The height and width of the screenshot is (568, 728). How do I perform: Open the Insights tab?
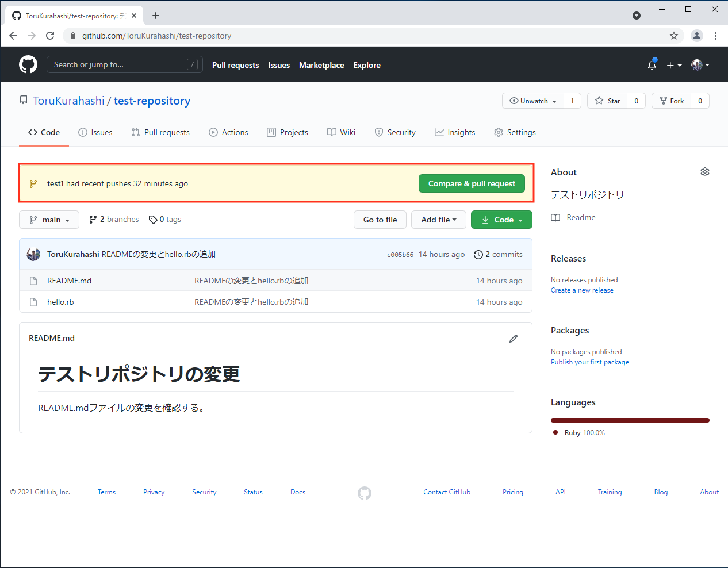(x=455, y=132)
